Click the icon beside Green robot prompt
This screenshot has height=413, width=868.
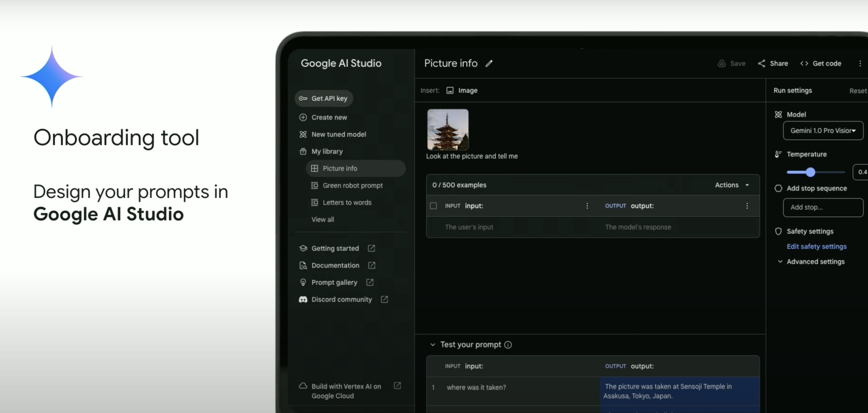[x=314, y=185]
